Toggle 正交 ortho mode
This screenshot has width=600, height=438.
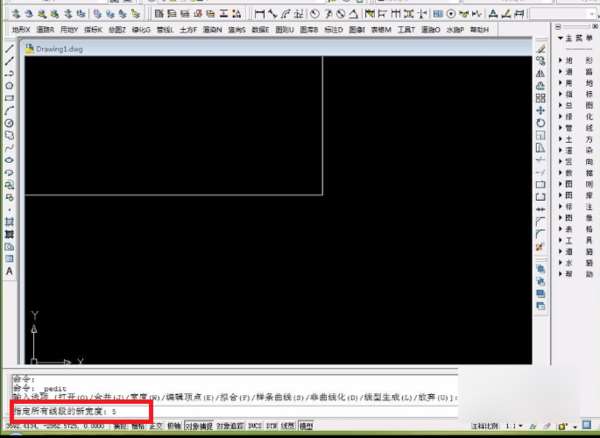155,426
